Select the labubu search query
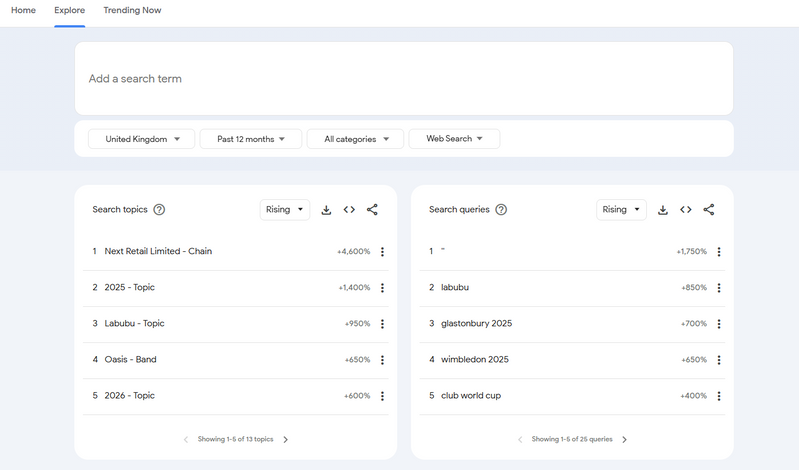This screenshot has width=799, height=470. (x=455, y=288)
